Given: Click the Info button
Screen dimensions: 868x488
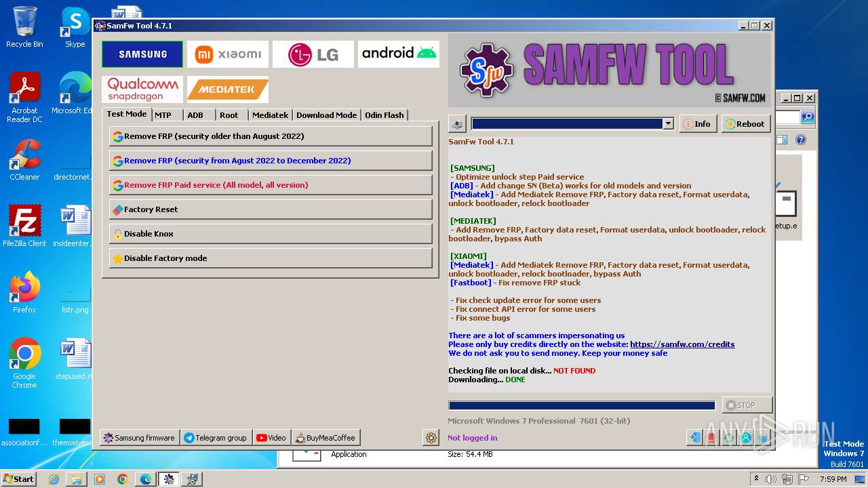Looking at the screenshot, I should (698, 124).
